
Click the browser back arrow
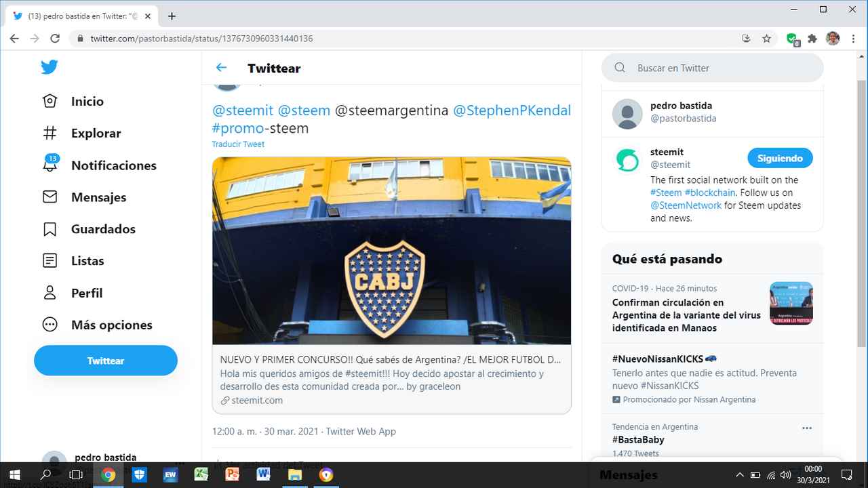tap(14, 39)
